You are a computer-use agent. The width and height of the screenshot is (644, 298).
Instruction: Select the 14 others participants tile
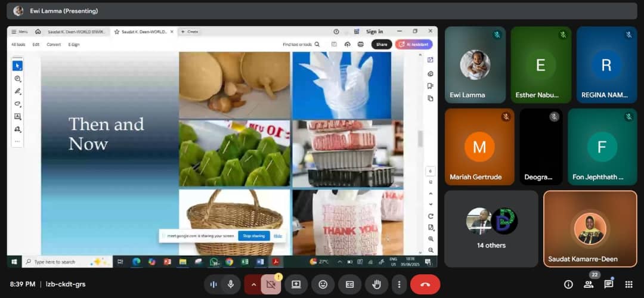(491, 229)
